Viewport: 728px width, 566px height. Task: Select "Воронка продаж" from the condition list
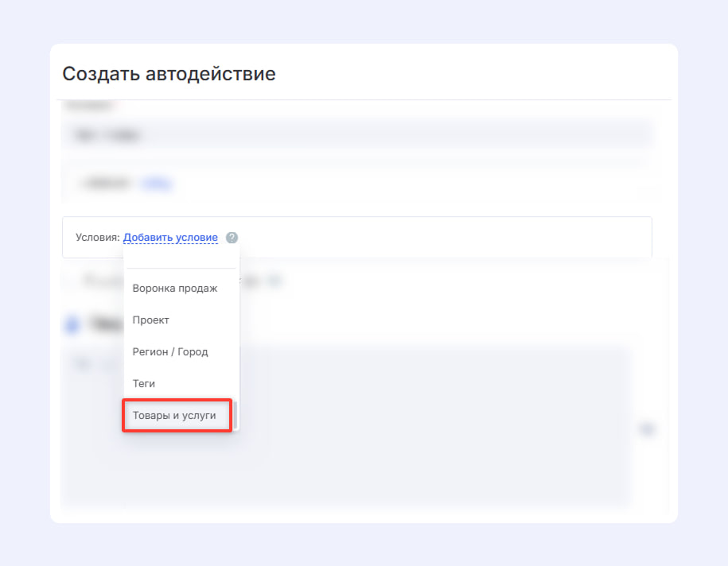coord(174,288)
